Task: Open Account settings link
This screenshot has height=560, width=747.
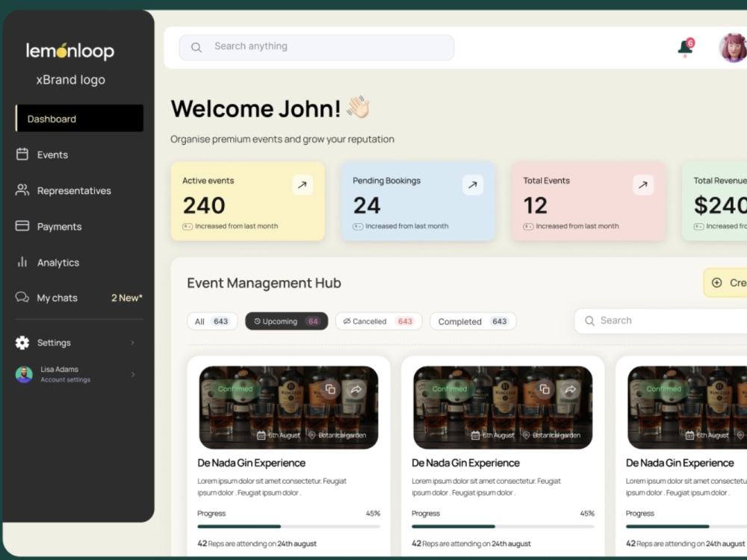Action: [65, 380]
